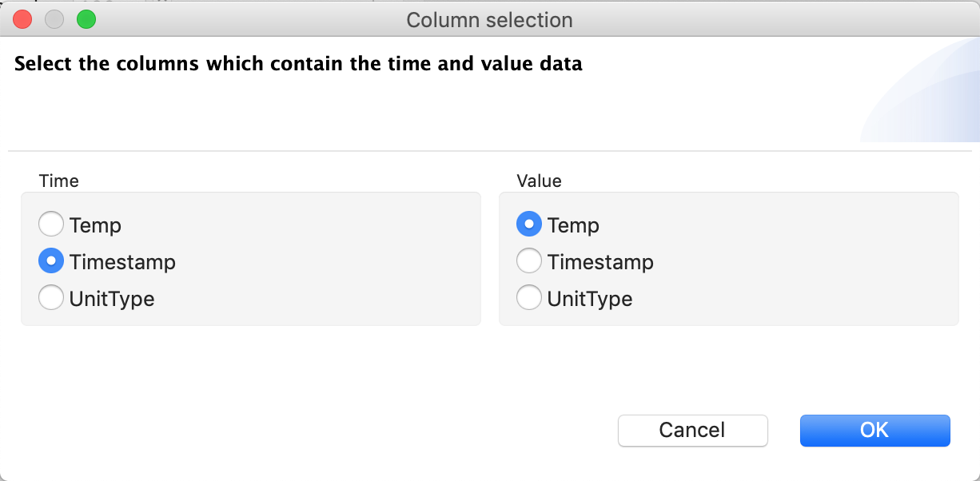Image resolution: width=980 pixels, height=481 pixels.
Task: Click the Timestamp label text under Time
Action: coord(122,262)
